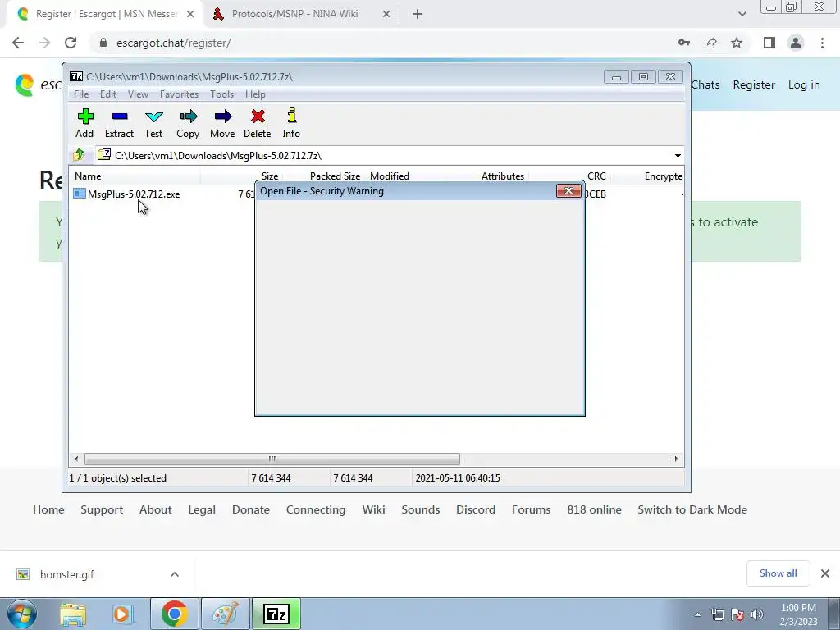Open the 7-Zip View menu
Screen dimensions: 840x630
(138, 94)
